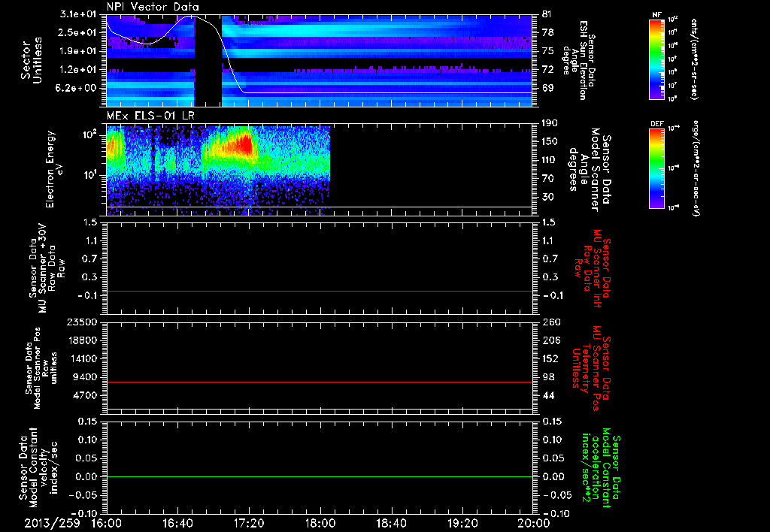Click the 110 scanner angle tick
Viewport: 770px width, 532px height.
click(x=550, y=160)
